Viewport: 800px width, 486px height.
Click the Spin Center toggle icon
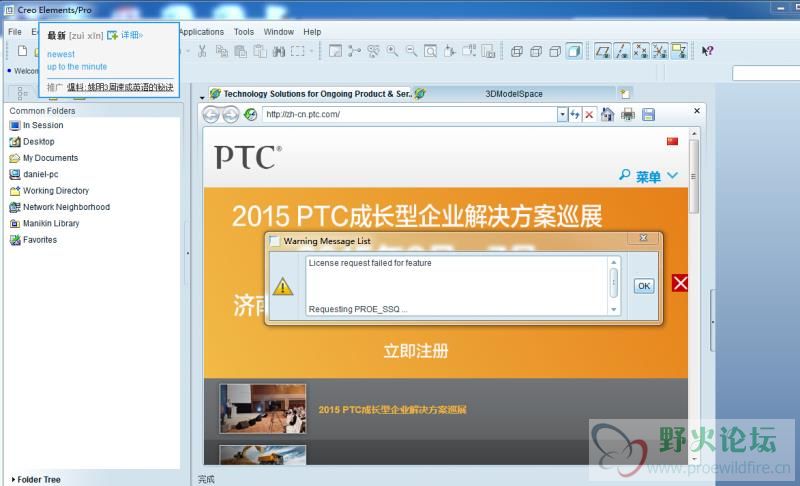tap(354, 50)
